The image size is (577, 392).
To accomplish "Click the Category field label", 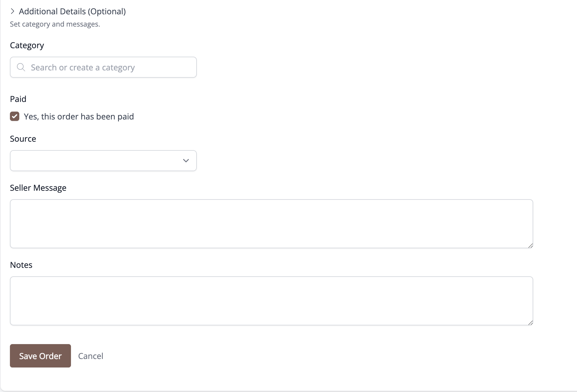I will [27, 46].
